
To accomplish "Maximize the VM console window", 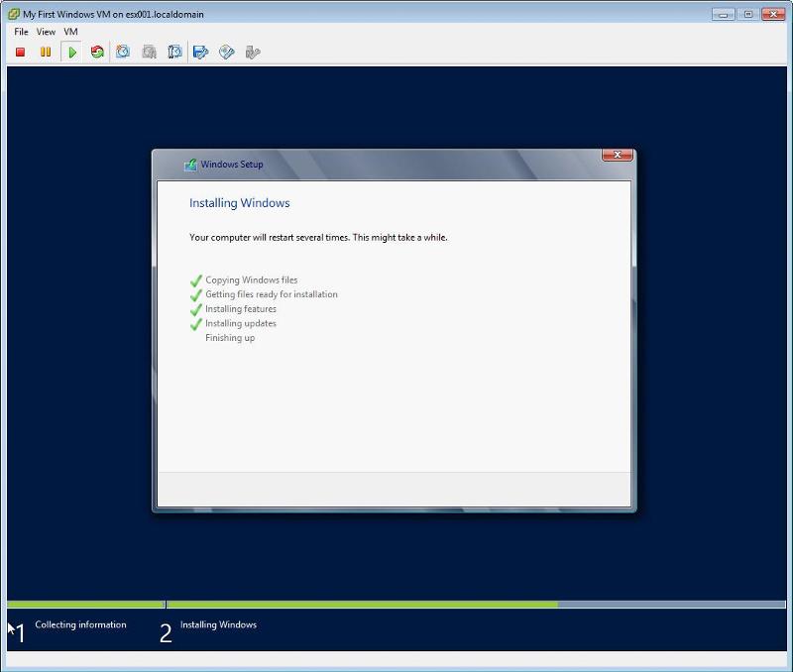I will coord(748,14).
